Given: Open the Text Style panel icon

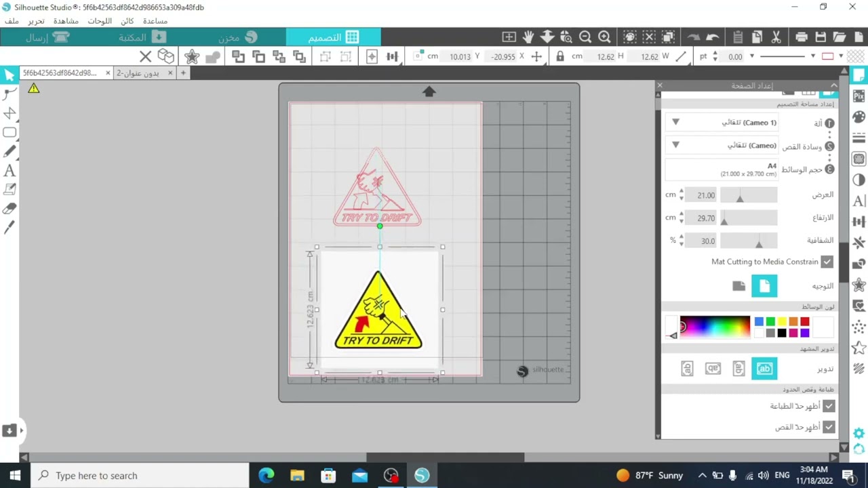Looking at the screenshot, I should (x=859, y=201).
